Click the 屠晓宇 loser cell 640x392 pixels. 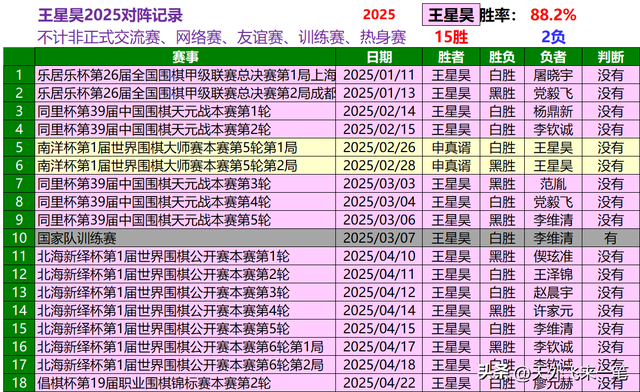coord(553,75)
